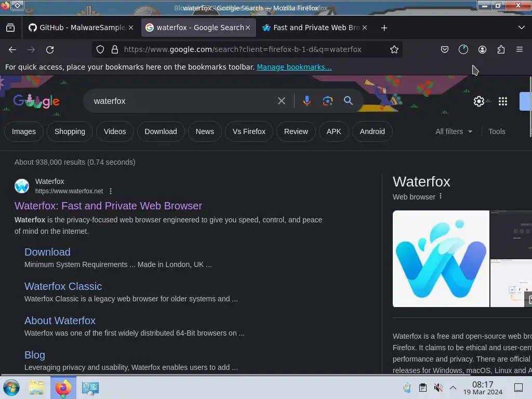Open search Tools button

click(497, 131)
